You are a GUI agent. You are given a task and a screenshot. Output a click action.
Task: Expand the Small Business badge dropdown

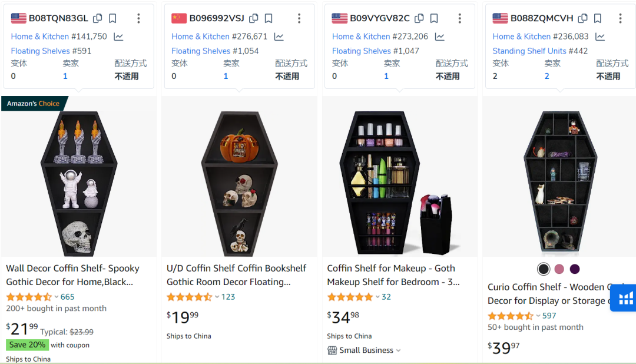[398, 350]
